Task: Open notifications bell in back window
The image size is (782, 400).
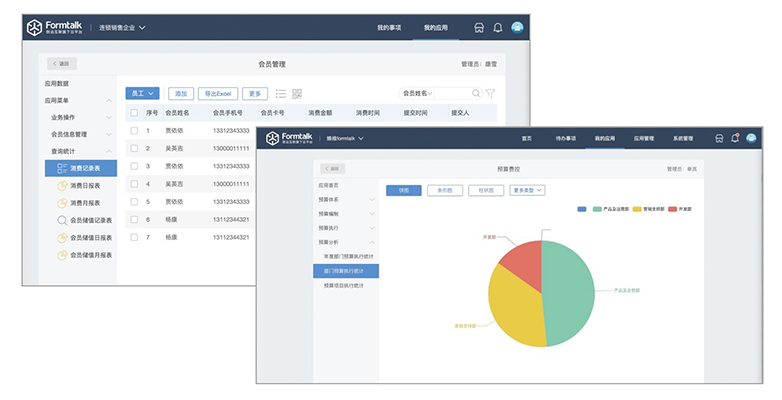Action: (498, 28)
